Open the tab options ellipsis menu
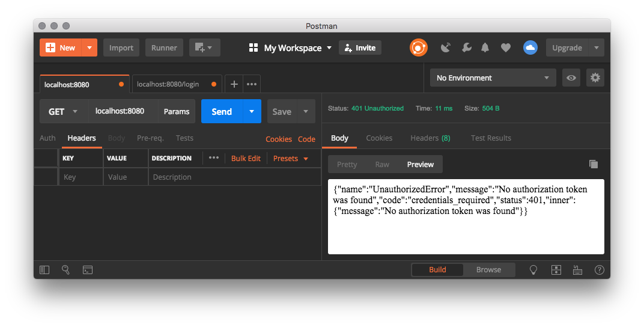 (x=252, y=84)
